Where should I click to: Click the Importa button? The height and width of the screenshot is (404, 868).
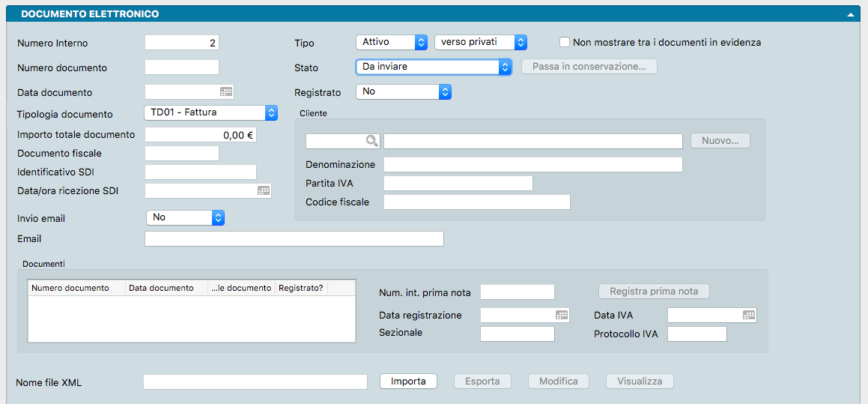408,382
